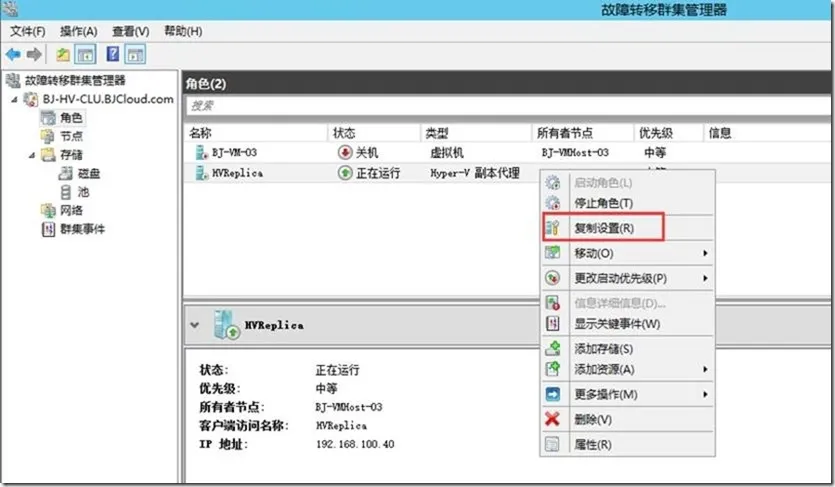Click the 节点 icon in tree
The height and width of the screenshot is (487, 835).
pos(48,136)
